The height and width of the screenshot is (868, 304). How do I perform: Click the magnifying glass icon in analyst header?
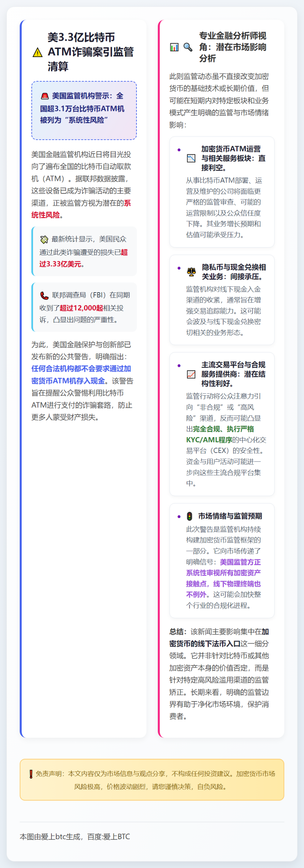tap(188, 47)
